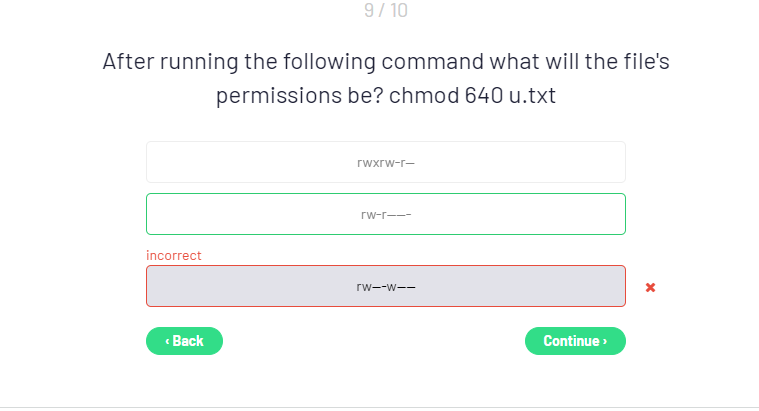Viewport: 759px width, 411px height.
Task: Click the 9 / 10 progress counter
Action: point(385,11)
